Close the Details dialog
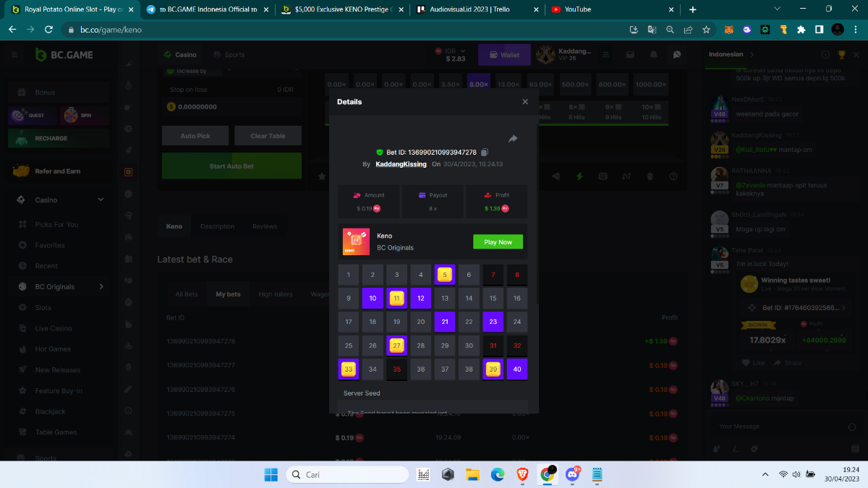The image size is (868, 488). point(525,102)
